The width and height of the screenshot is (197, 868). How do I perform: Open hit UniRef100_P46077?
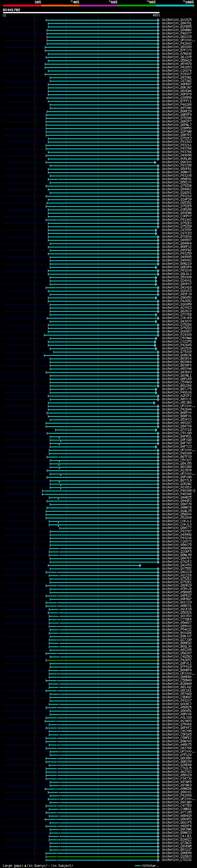[176, 33]
